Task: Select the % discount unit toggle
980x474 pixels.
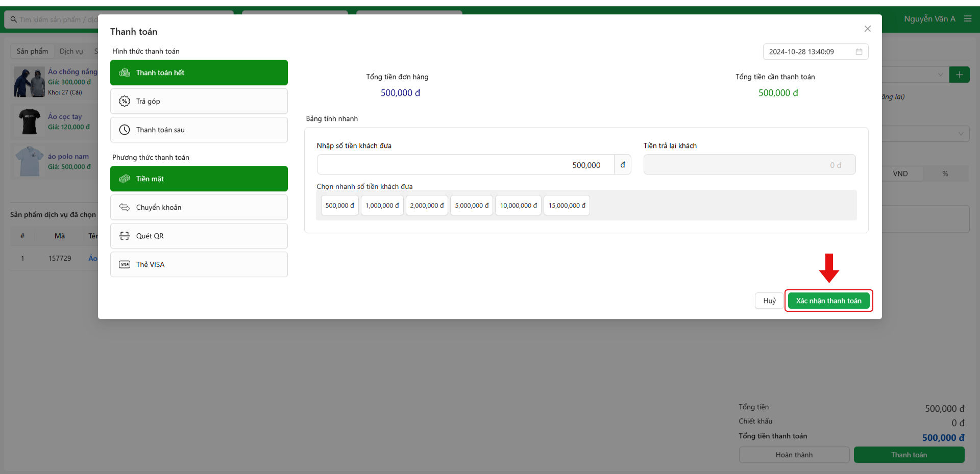Action: pos(945,174)
